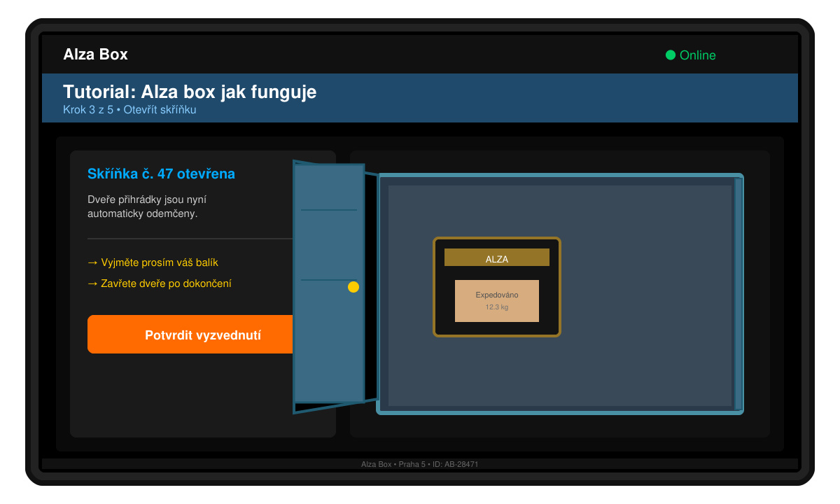Image resolution: width=840 pixels, height=504 pixels.
Task: Click the green Online status dot
Action: coord(671,55)
